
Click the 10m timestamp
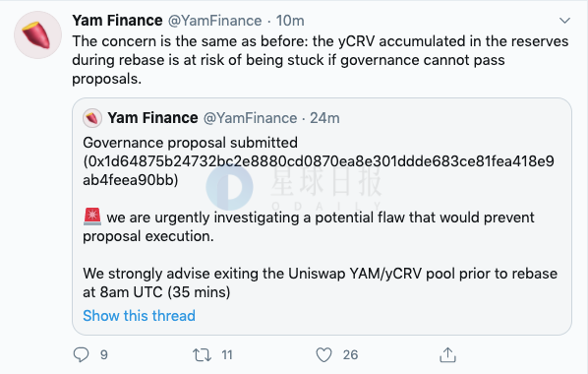click(290, 21)
